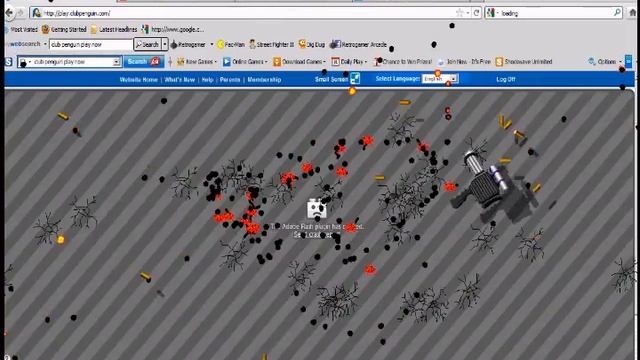This screenshot has height=360, width=640.
Task: Open the toolbar Options menu
Action: pyautogui.click(x=605, y=62)
